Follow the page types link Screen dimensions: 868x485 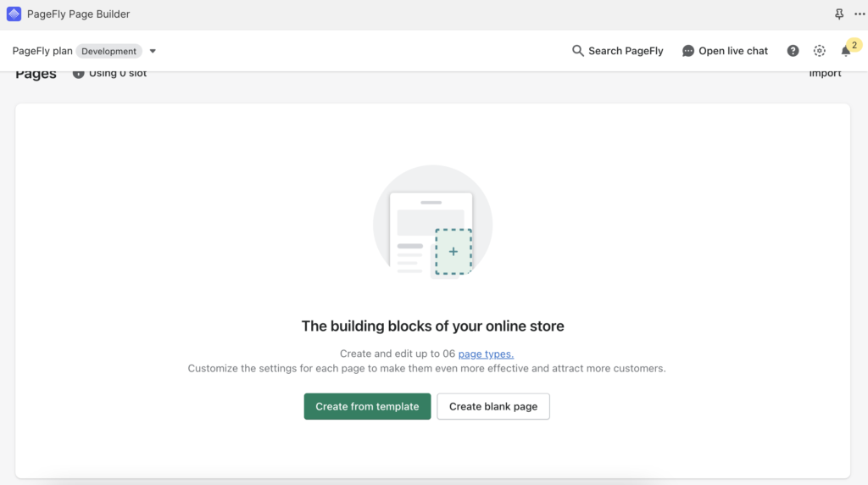tap(486, 354)
